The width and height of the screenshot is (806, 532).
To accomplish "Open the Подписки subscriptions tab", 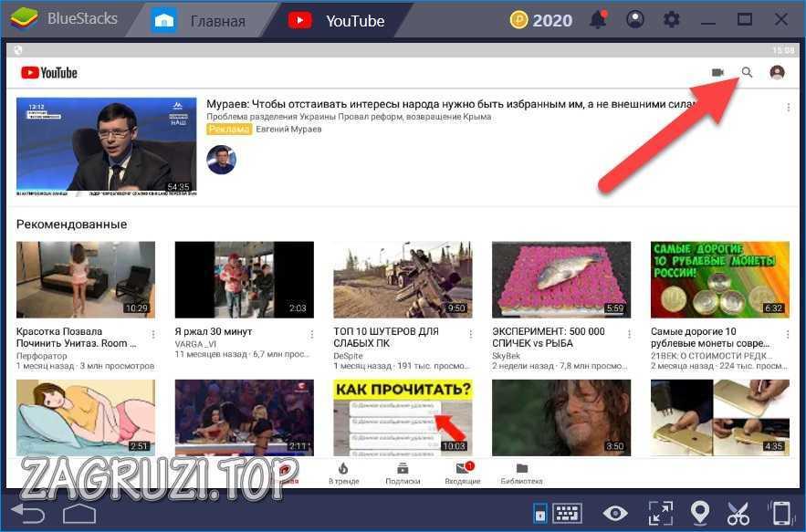I will (x=403, y=474).
